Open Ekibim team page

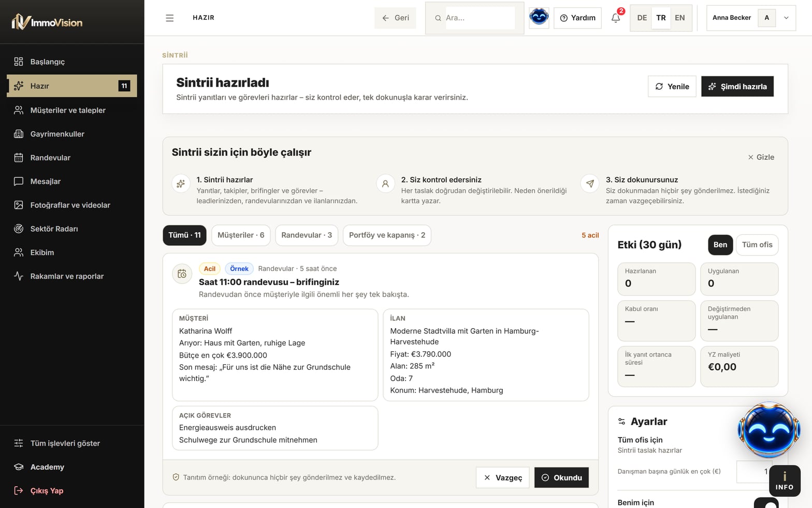point(72,252)
